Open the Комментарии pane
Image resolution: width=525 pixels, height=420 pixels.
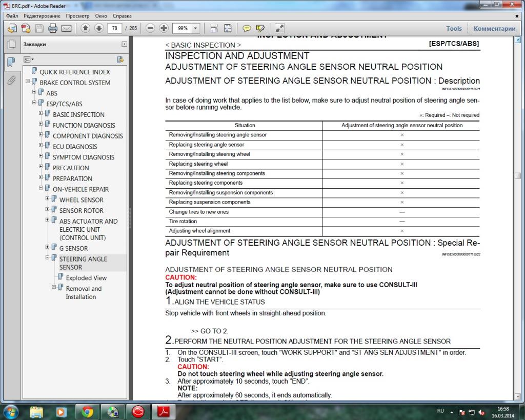click(x=494, y=29)
